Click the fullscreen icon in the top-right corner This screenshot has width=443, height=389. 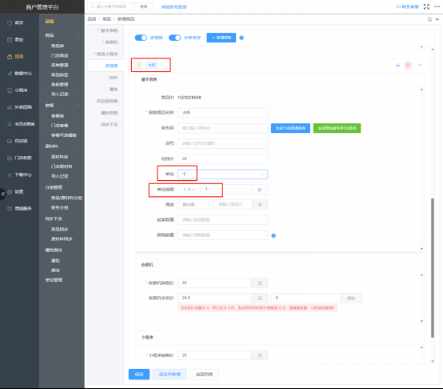pos(427,6)
